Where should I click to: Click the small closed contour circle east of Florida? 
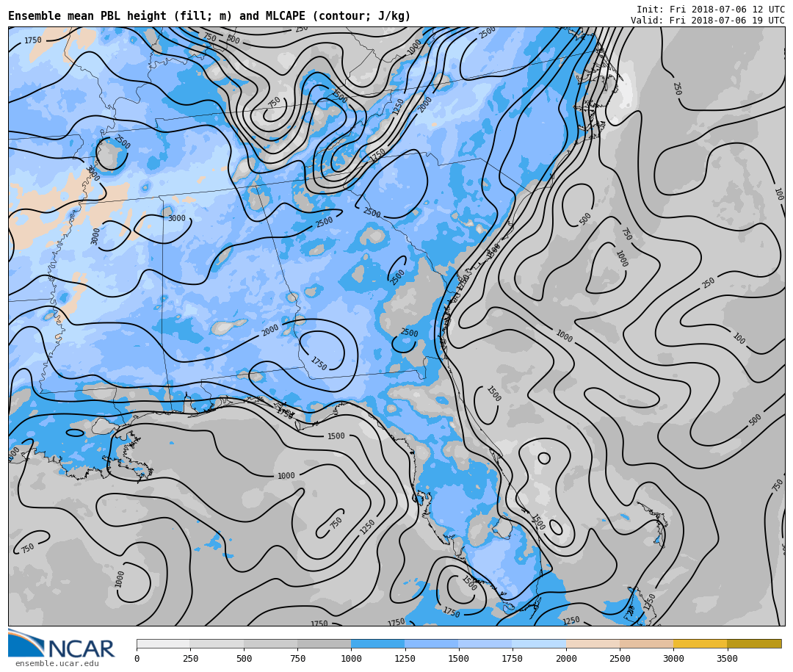(x=544, y=458)
